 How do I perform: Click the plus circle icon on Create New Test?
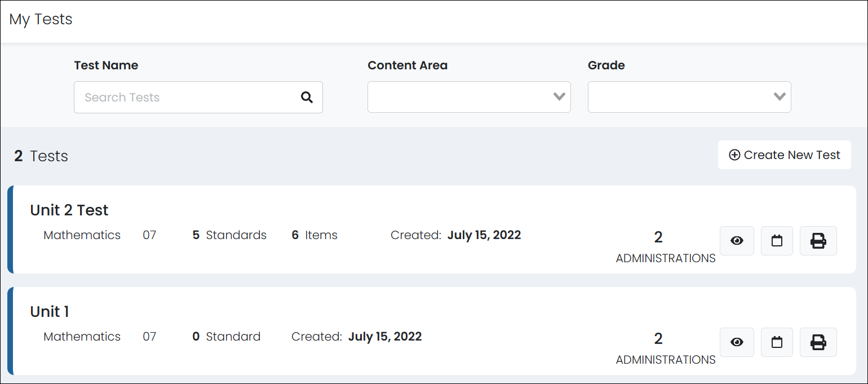(x=735, y=154)
